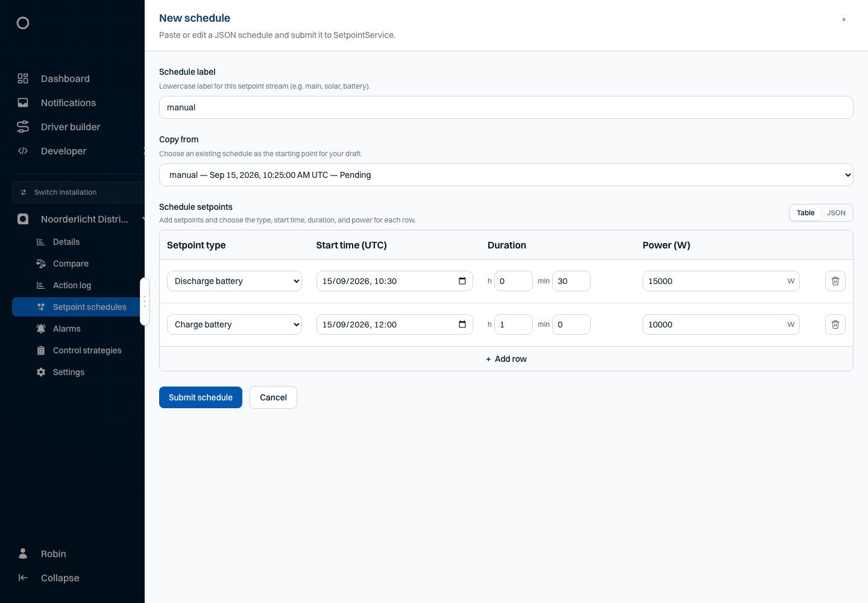This screenshot has width=868, height=603.
Task: Click the Dashboard grid icon
Action: [23, 78]
